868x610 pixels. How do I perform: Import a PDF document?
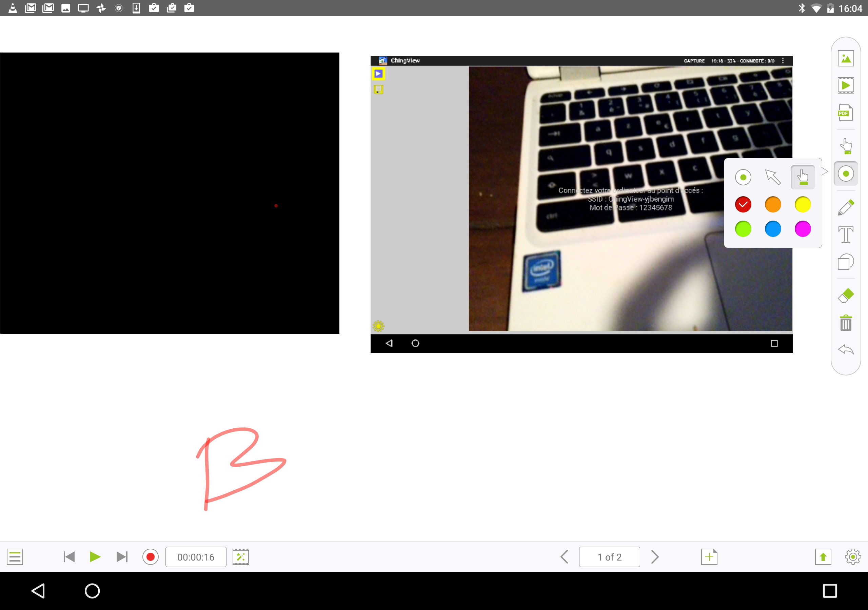[x=845, y=113]
